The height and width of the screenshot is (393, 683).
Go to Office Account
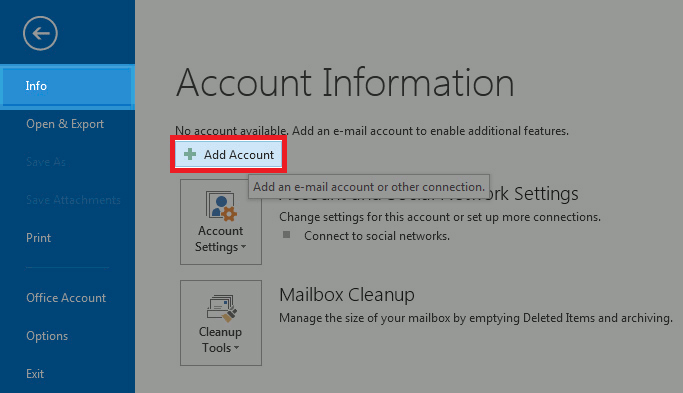[x=66, y=298]
